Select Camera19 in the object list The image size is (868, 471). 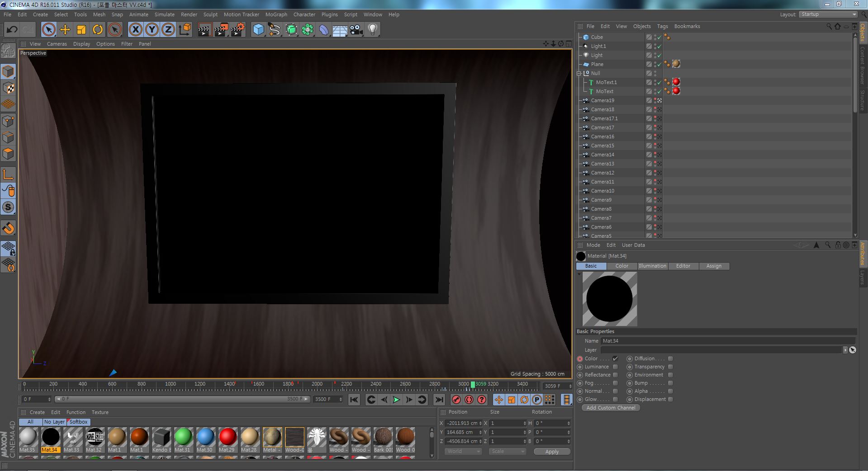click(602, 100)
